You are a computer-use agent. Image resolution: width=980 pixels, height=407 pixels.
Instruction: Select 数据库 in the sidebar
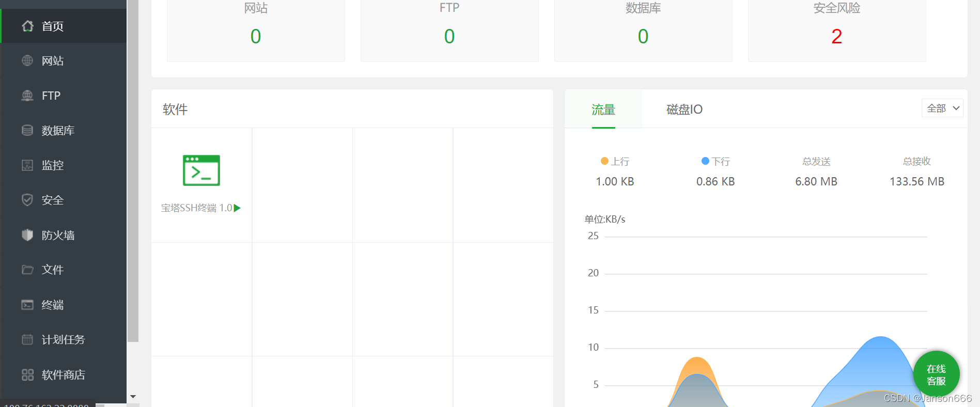point(63,130)
